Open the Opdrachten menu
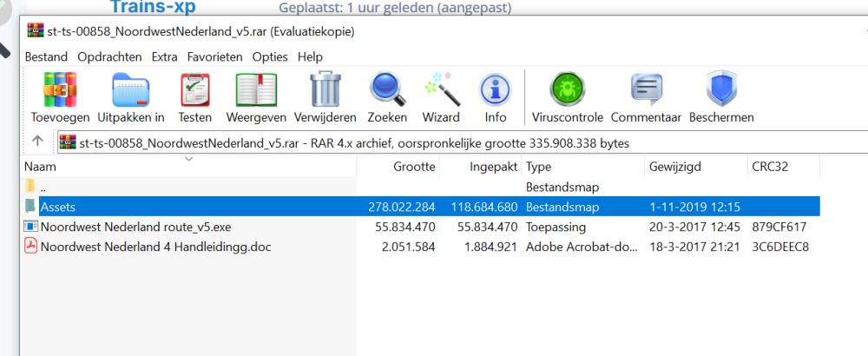Viewport: 868px width, 356px height. [109, 57]
